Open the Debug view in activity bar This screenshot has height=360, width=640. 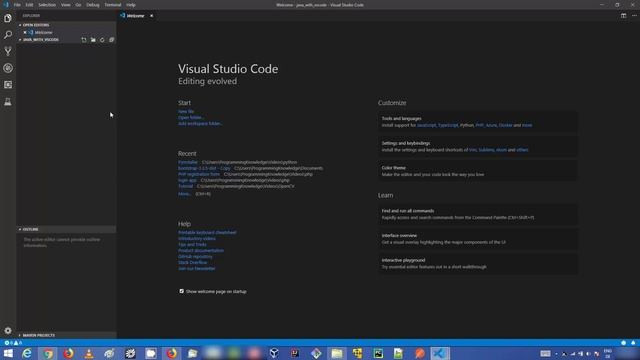pos(8,68)
